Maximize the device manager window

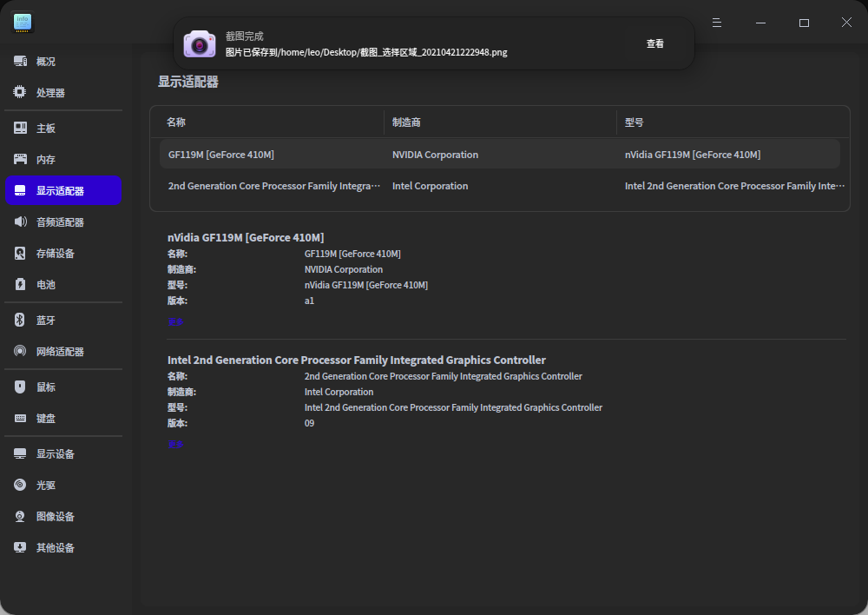(804, 23)
